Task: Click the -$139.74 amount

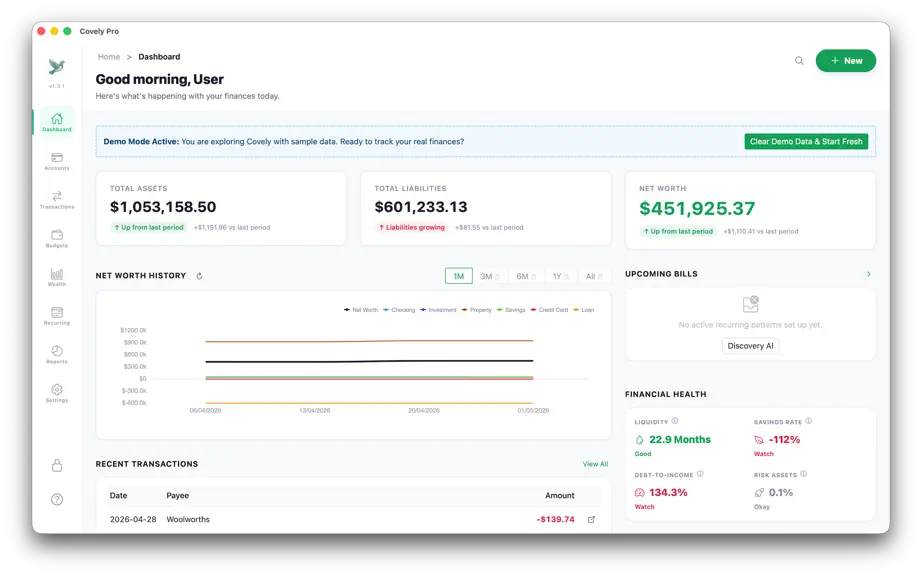Action: 555,520
